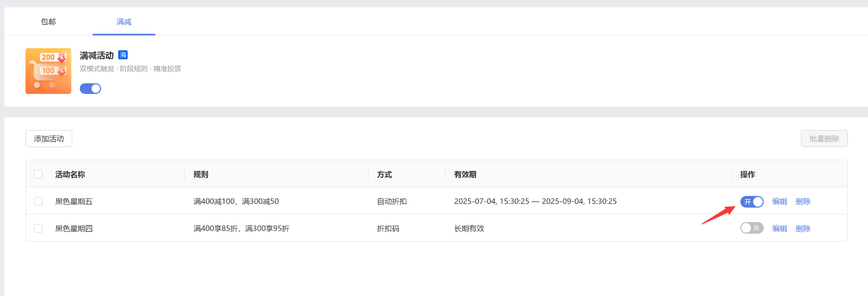Viewport: 868px width, 296px height.
Task: Tick the select-all checkbox in table header
Action: pos(38,174)
